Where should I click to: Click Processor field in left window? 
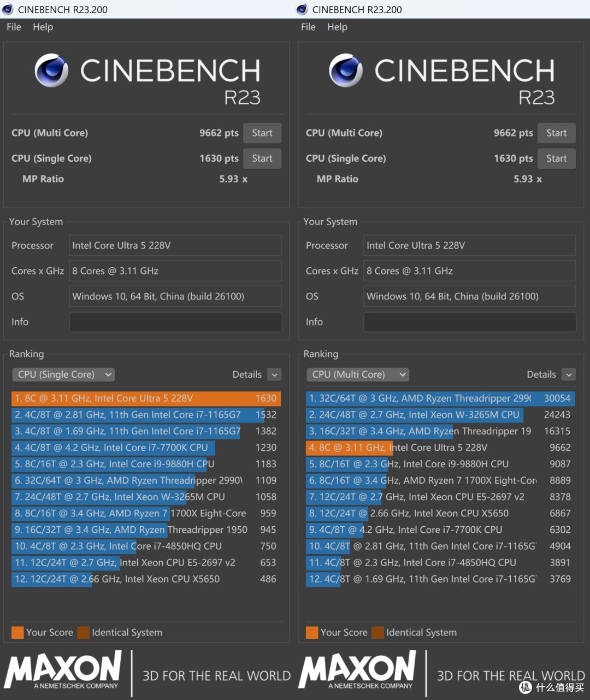(x=175, y=245)
